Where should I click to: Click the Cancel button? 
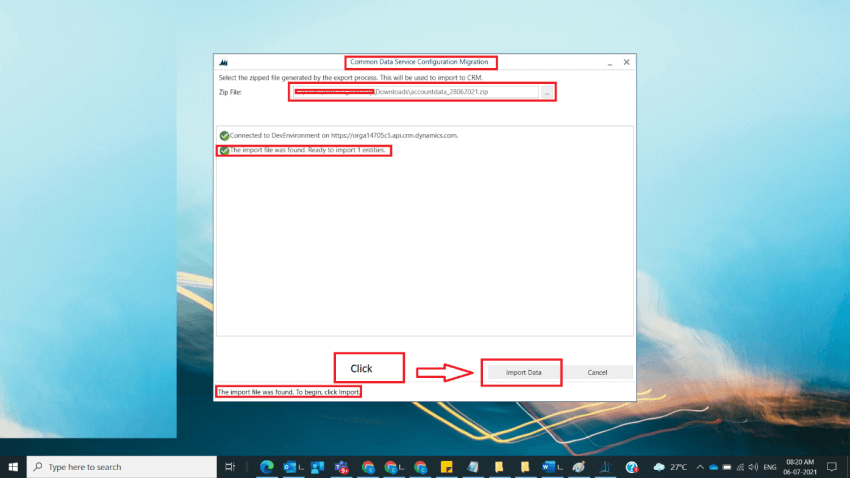(597, 372)
